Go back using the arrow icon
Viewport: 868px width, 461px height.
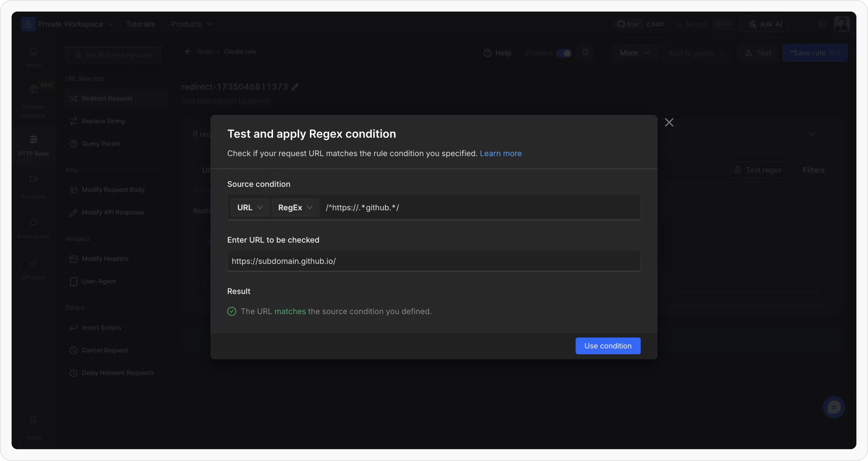pos(188,52)
